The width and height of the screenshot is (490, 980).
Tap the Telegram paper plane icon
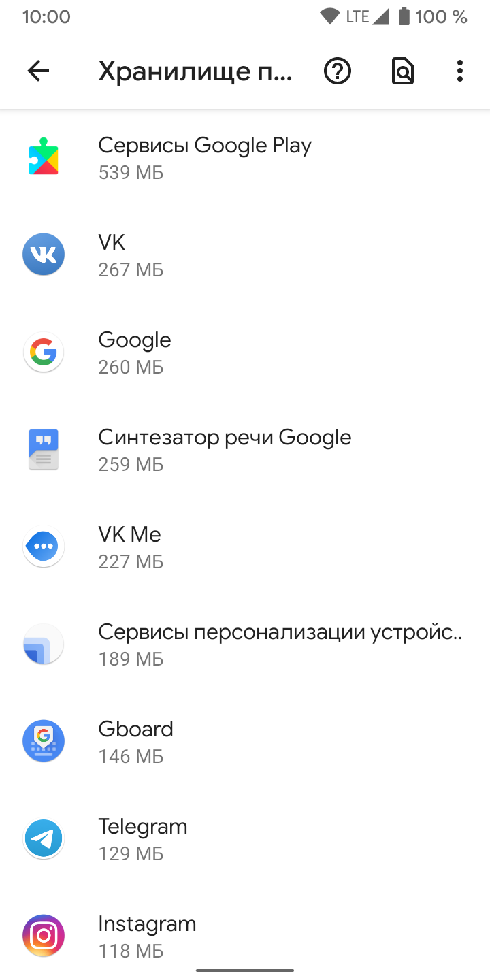point(44,838)
